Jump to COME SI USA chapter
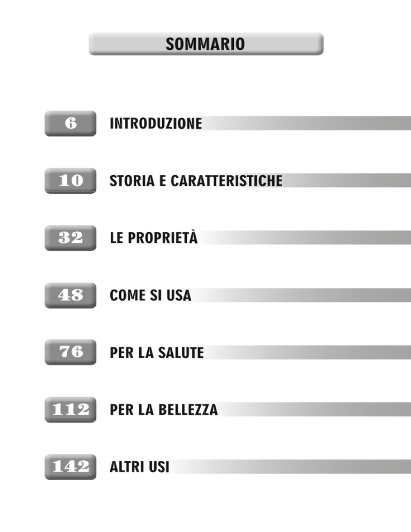The image size is (411, 532). point(150,295)
